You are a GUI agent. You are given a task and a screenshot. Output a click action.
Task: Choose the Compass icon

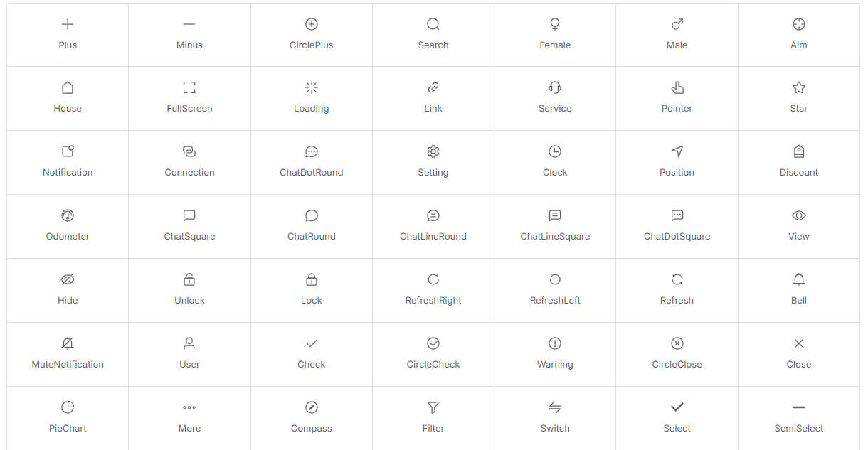tap(311, 407)
